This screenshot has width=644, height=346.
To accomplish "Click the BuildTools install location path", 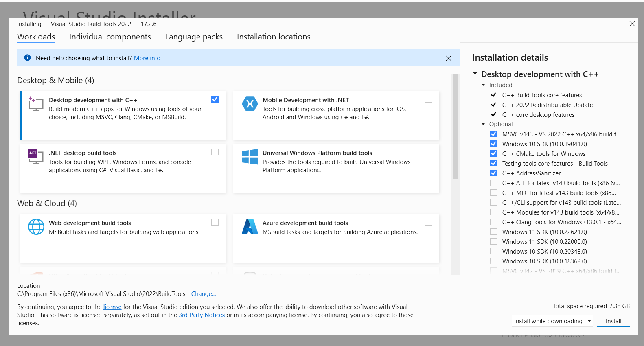I will (101, 294).
